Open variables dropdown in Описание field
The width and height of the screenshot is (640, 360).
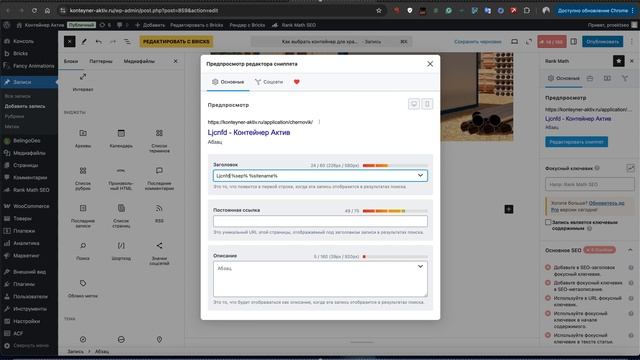pos(420,267)
